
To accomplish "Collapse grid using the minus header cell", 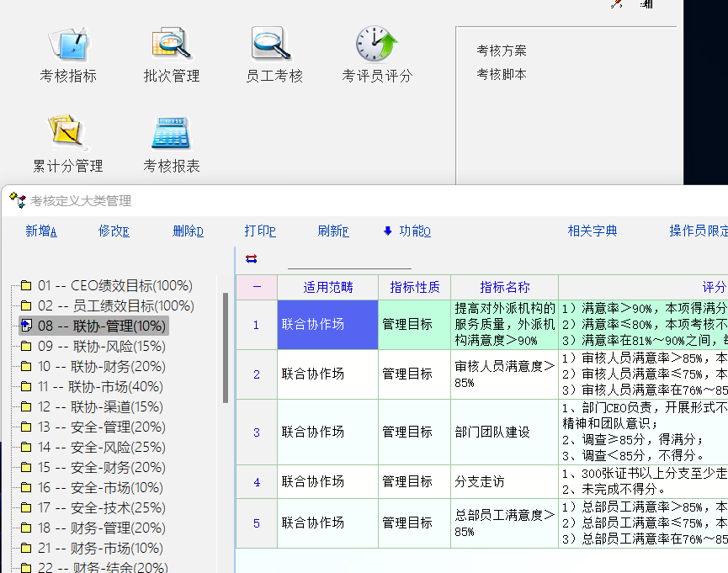I will click(x=257, y=287).
